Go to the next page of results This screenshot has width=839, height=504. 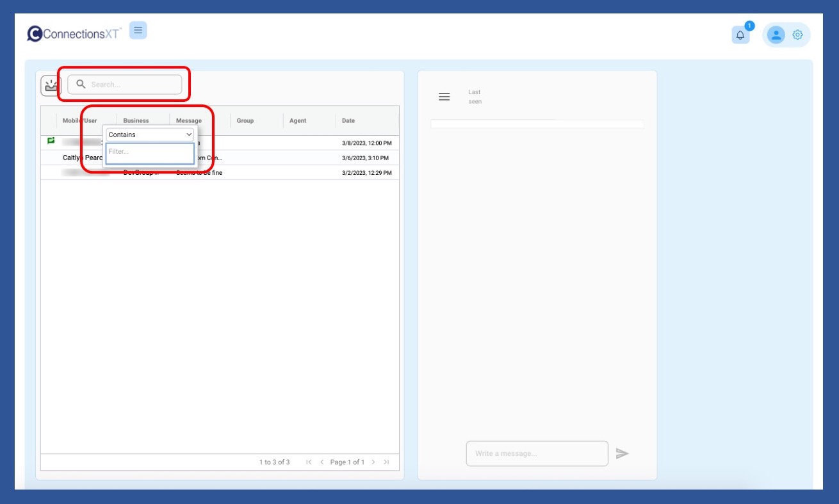click(x=373, y=462)
